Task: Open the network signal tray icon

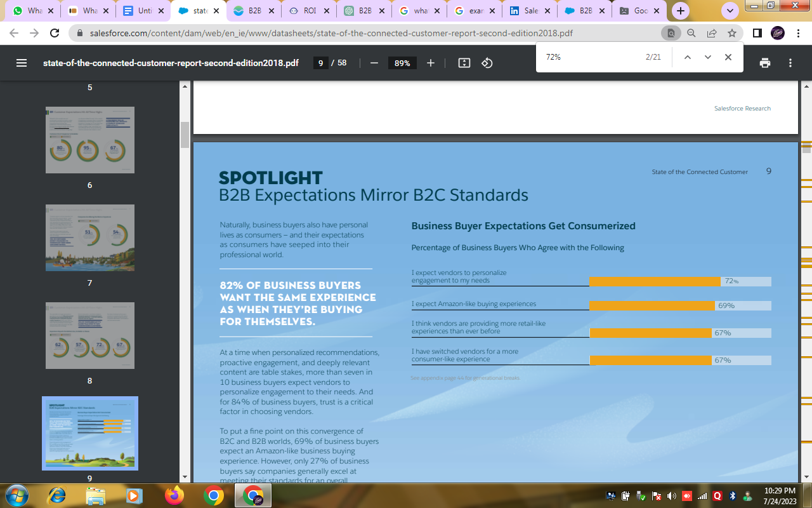Action: 702,495
